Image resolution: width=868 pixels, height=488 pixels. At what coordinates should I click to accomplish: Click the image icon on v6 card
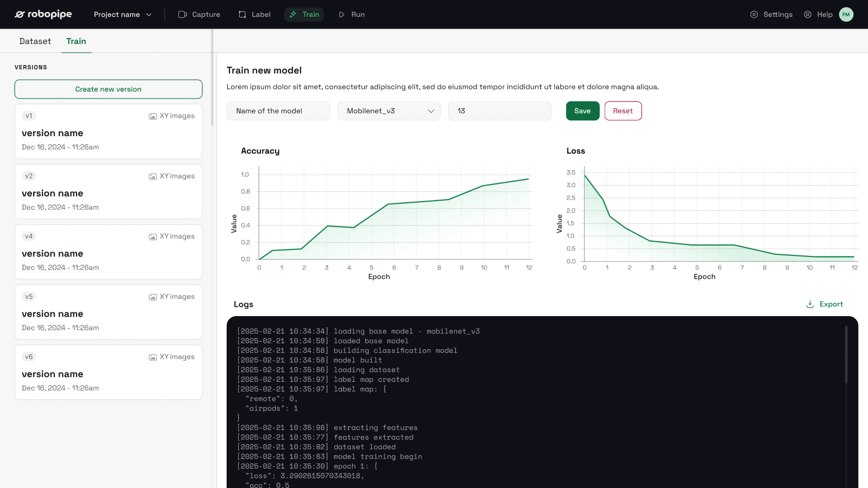(153, 357)
